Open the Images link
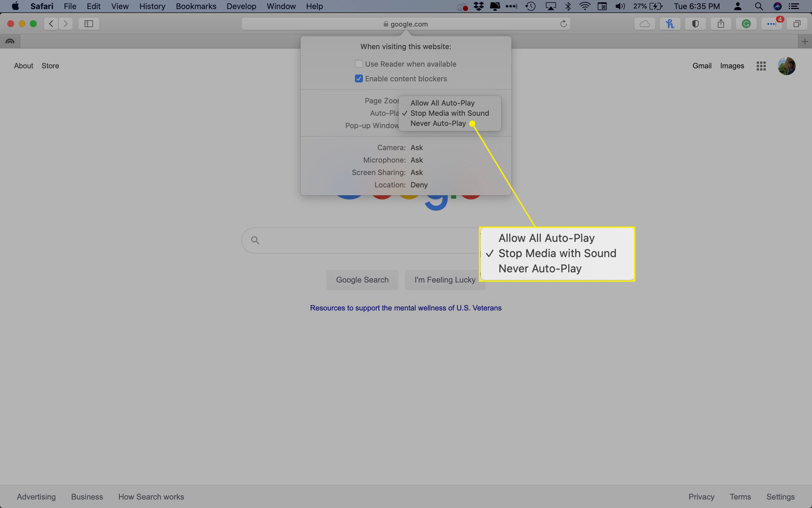 click(732, 66)
